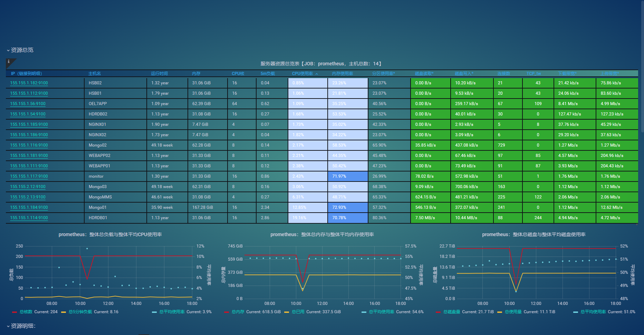Collapse the 资源总览 row chevron
Viewport: 644px width, 335px height.
[x=8, y=50]
